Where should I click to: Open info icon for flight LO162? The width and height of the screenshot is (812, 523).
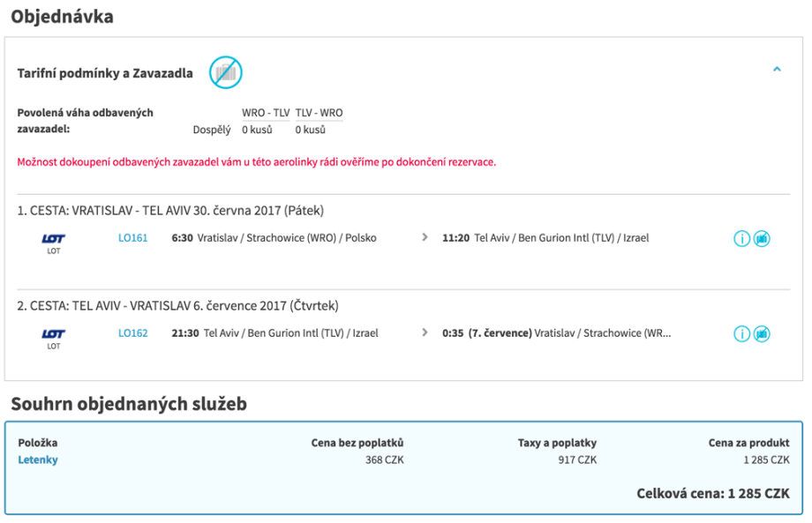741,334
